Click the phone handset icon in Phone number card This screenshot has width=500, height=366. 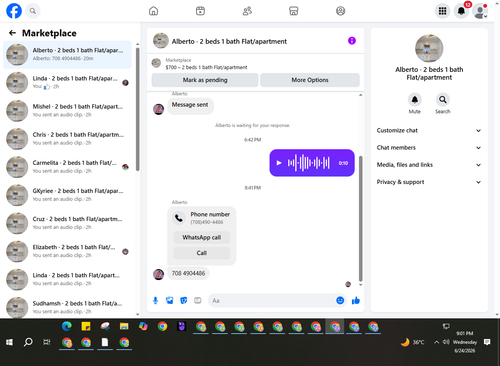tap(179, 218)
